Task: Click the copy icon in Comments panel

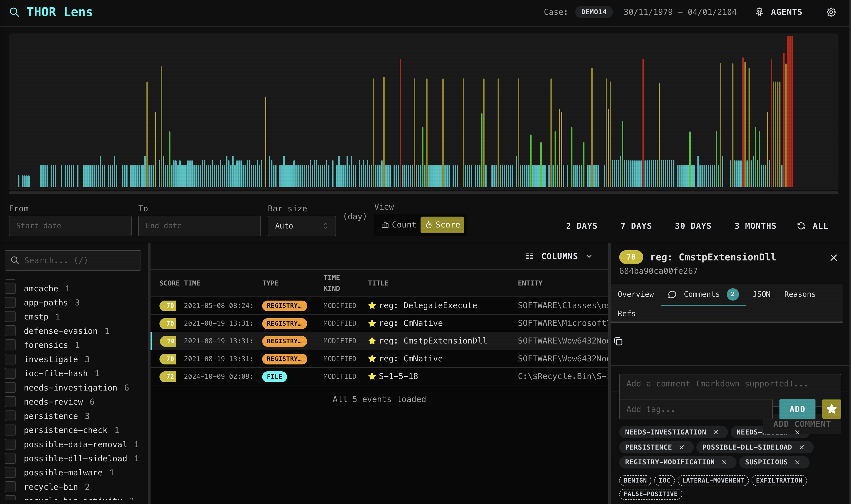Action: pyautogui.click(x=618, y=341)
